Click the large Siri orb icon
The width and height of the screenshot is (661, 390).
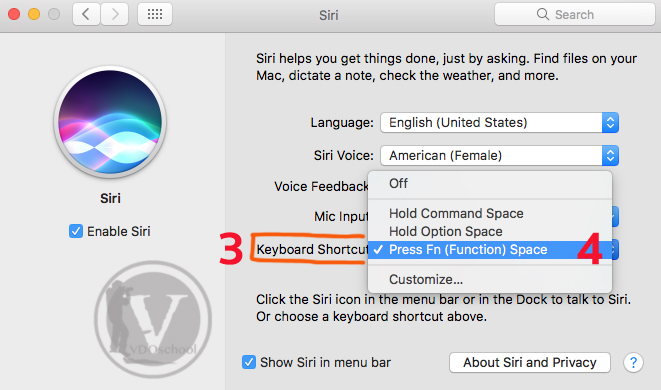[x=110, y=122]
